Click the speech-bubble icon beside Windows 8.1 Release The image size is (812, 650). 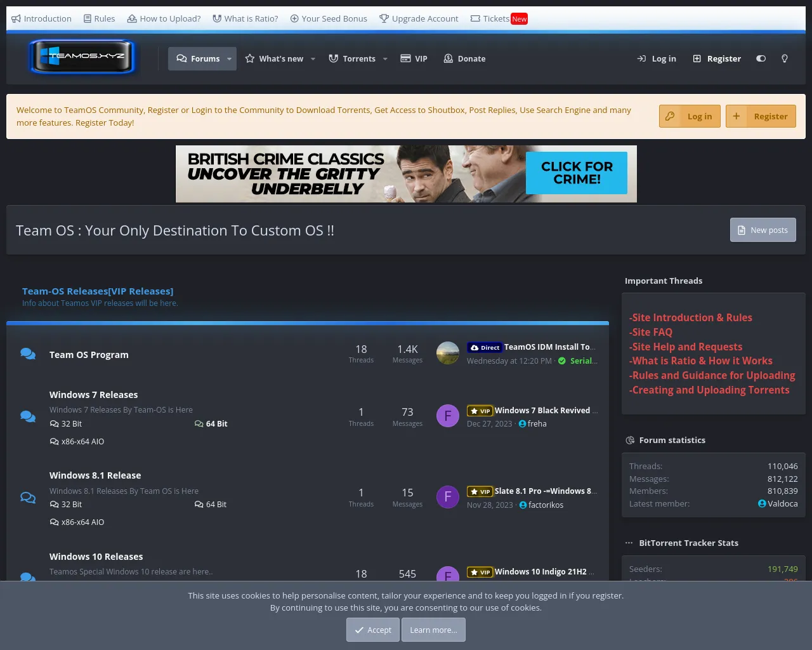point(28,497)
